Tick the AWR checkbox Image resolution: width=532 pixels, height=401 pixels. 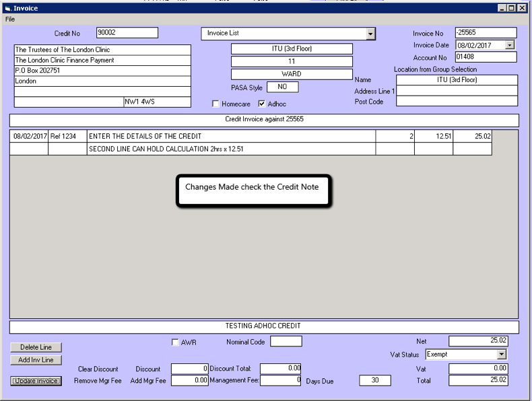[x=176, y=342]
